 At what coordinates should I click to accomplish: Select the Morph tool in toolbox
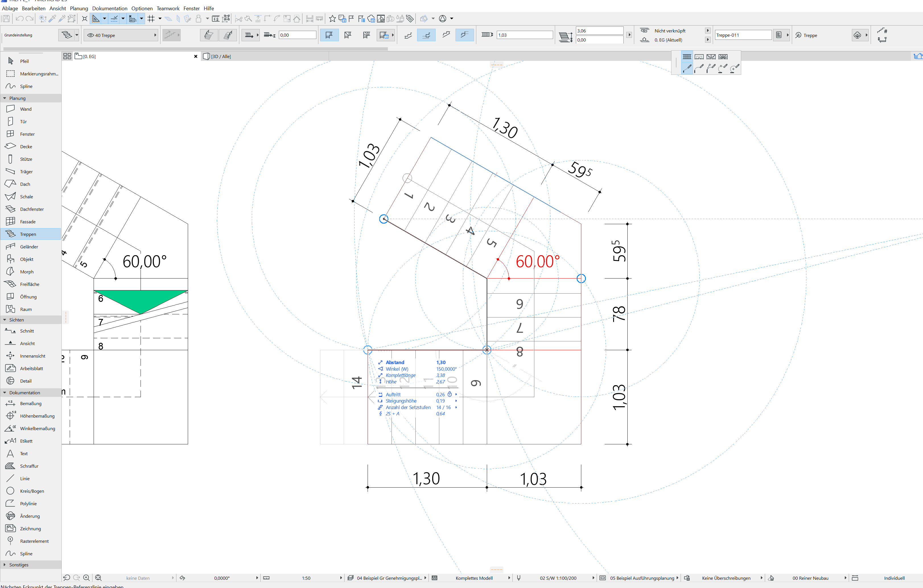[x=26, y=272]
